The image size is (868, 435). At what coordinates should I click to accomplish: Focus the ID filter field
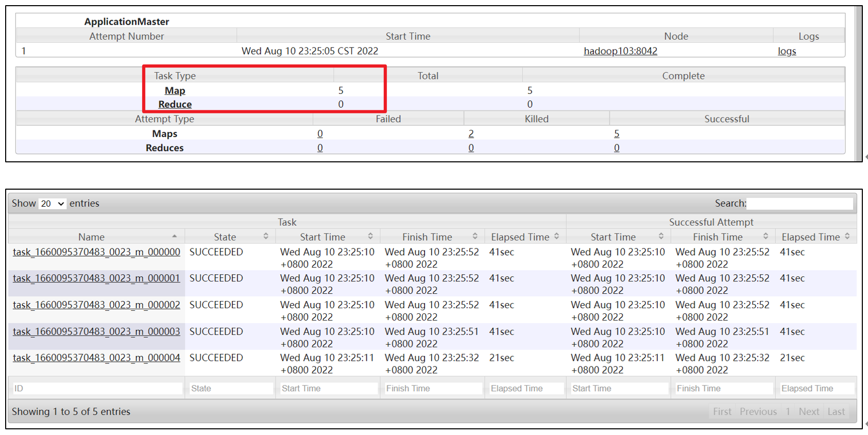coord(97,389)
